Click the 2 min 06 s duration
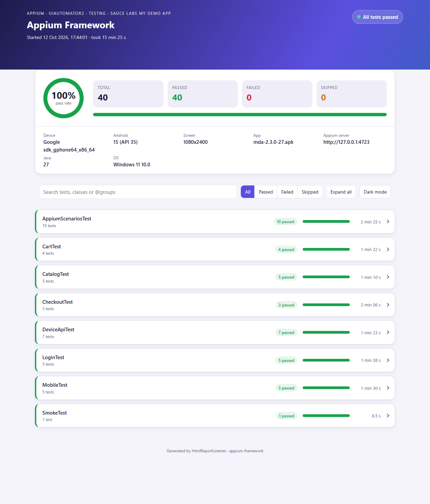This screenshot has width=430, height=504. point(371,305)
